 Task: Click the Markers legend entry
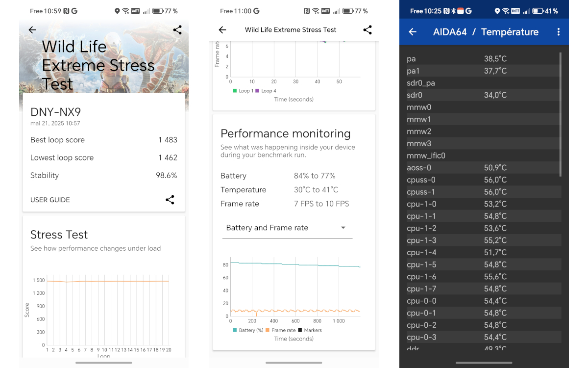point(310,330)
